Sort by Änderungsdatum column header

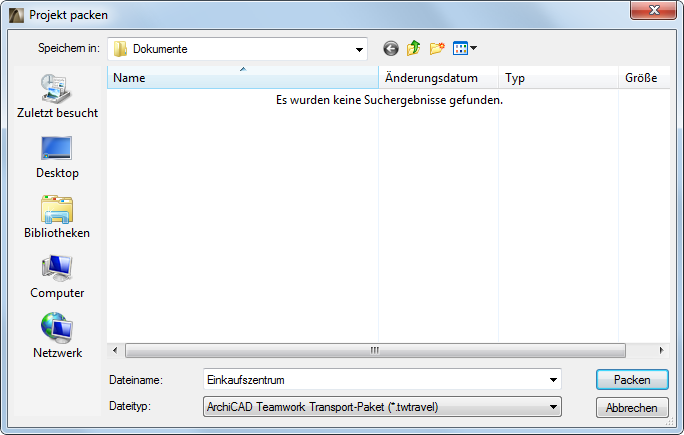[x=438, y=78]
